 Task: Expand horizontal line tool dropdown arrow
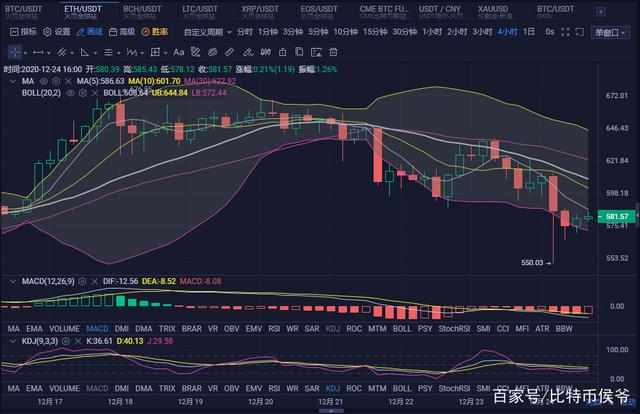click(49, 53)
